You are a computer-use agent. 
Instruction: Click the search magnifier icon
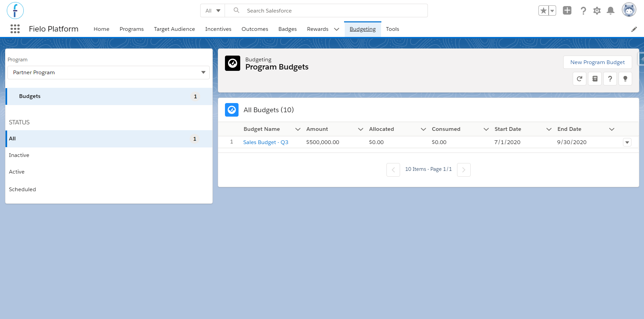236,11
